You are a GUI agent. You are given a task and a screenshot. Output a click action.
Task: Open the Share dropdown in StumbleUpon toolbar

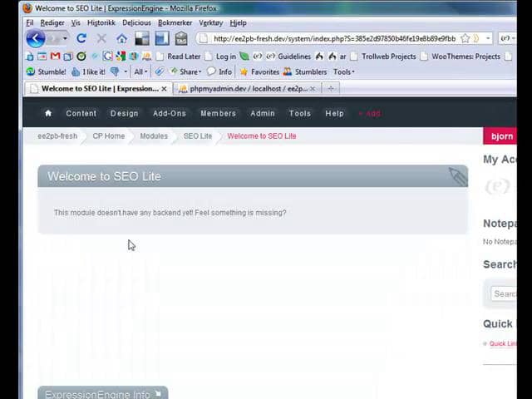point(185,71)
